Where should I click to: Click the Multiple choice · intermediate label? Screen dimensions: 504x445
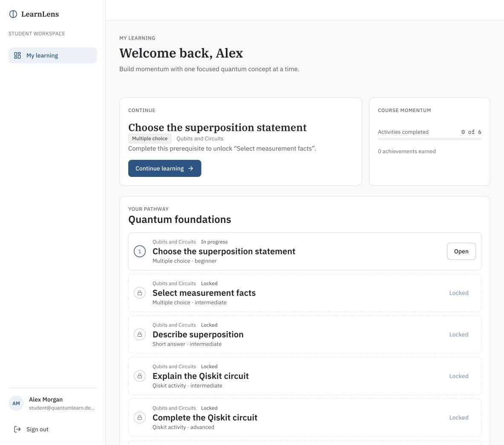pos(189,302)
